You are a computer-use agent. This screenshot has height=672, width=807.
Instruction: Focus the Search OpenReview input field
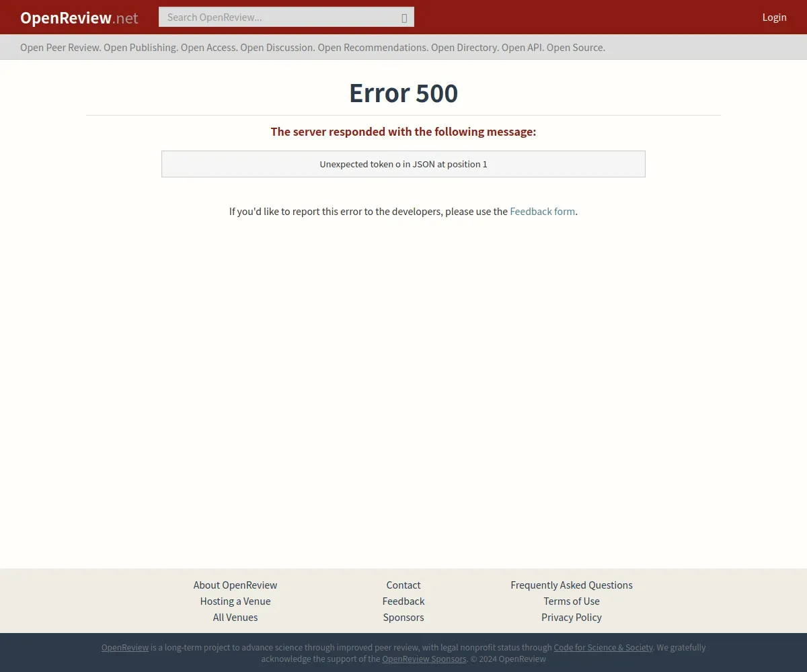click(286, 17)
